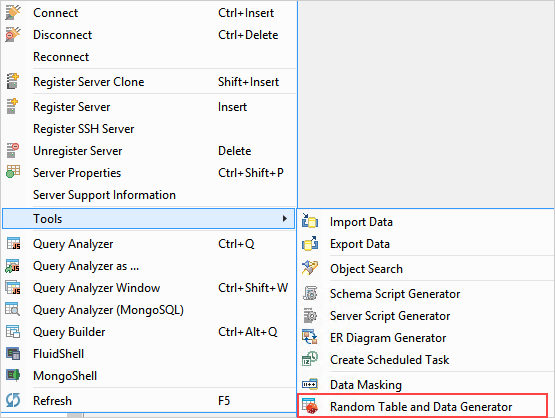Click the Import Data icon

(310, 221)
